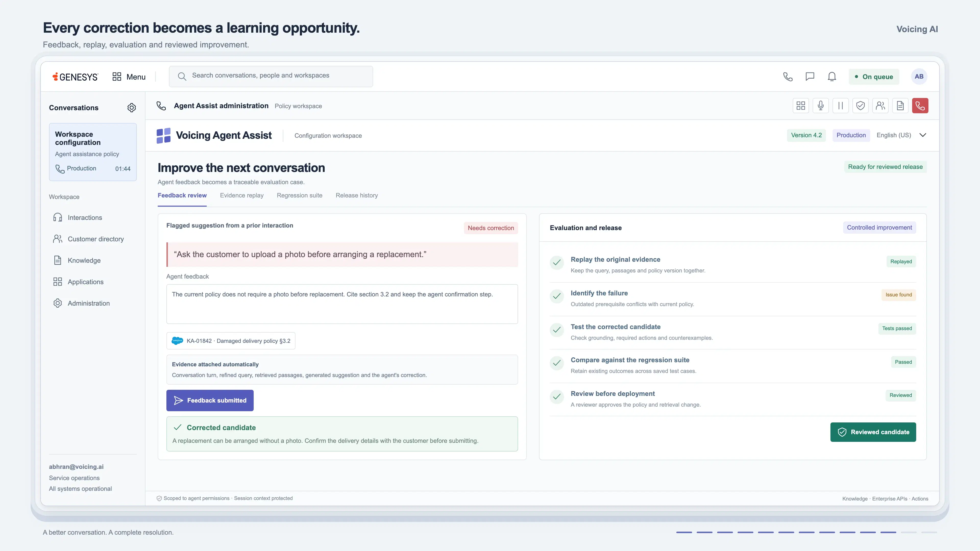Open the KA-01842 Damaged delivery policy link
The image size is (980, 551).
pos(230,341)
